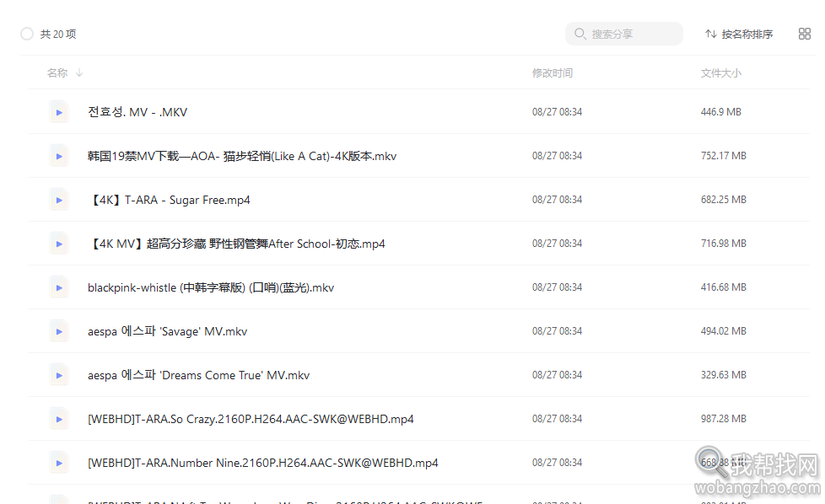The image size is (825, 504).
Task: Click video icon of T-ARA Sugar Free
Action: pos(59,200)
